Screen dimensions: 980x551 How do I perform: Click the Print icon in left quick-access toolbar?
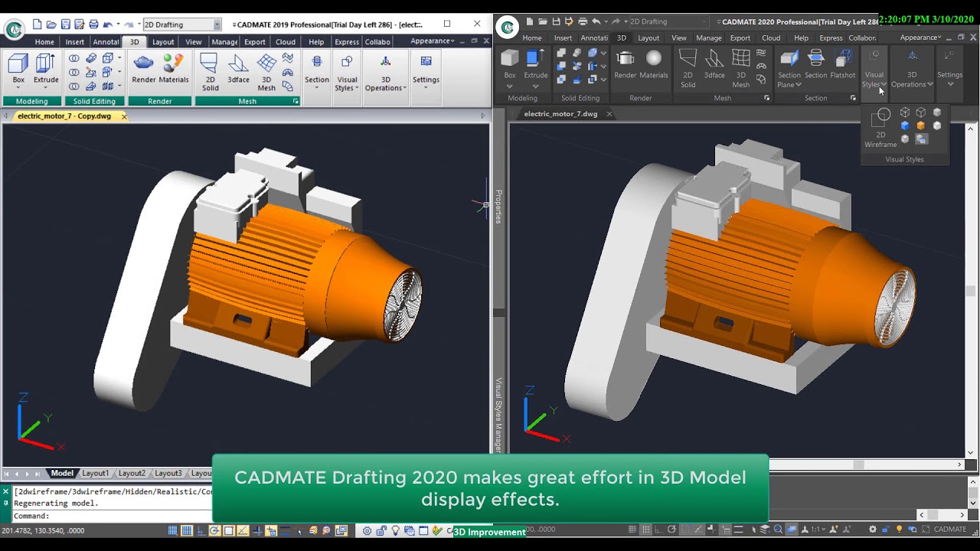coord(93,24)
